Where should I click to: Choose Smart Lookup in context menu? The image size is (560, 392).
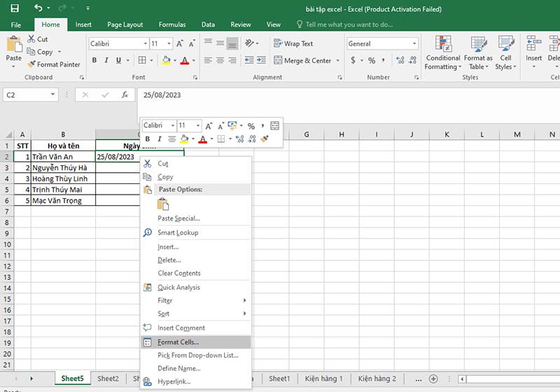pos(196,232)
